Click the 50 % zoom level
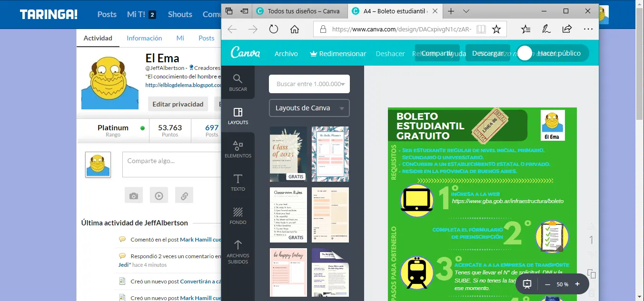644x301 pixels. [562, 284]
